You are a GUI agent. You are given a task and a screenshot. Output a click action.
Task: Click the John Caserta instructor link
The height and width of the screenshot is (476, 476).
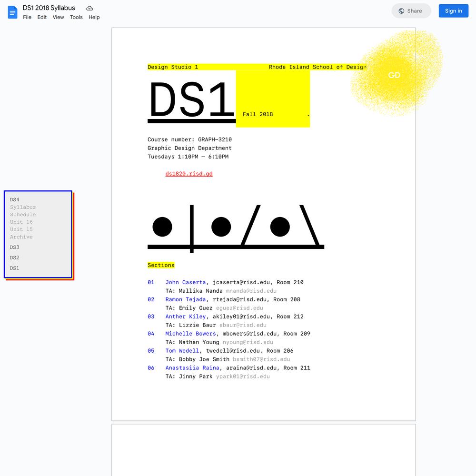point(186,282)
